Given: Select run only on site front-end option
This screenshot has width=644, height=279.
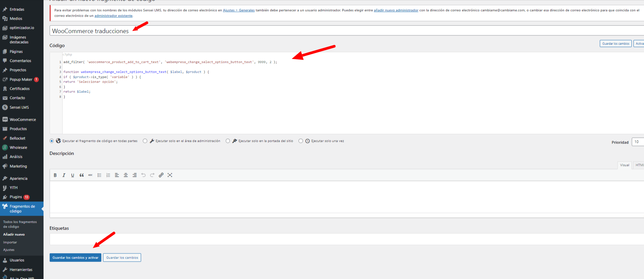Looking at the screenshot, I should click(228, 141).
